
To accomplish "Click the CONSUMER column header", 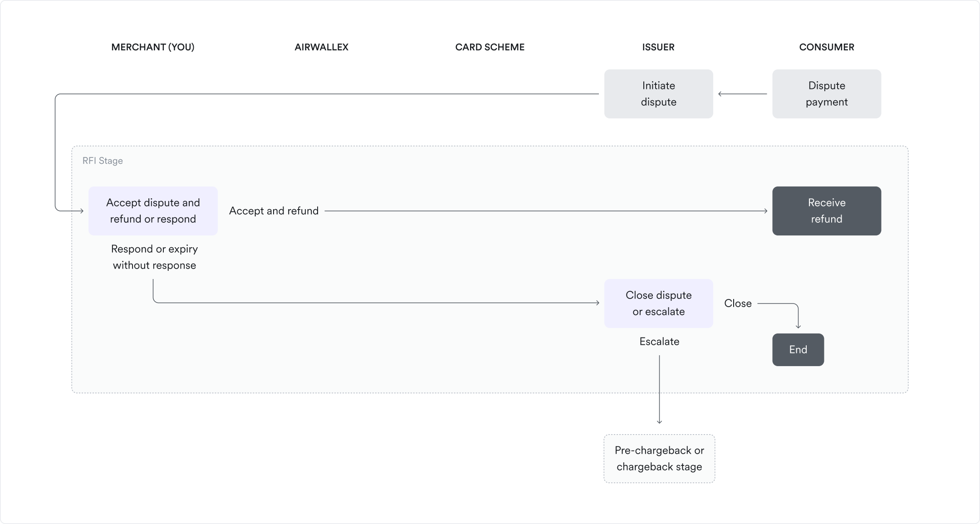I will coord(826,47).
